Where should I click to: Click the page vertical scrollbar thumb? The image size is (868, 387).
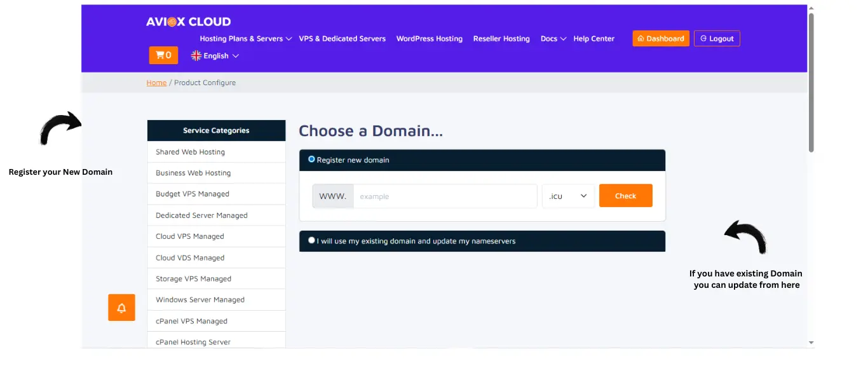(x=811, y=83)
